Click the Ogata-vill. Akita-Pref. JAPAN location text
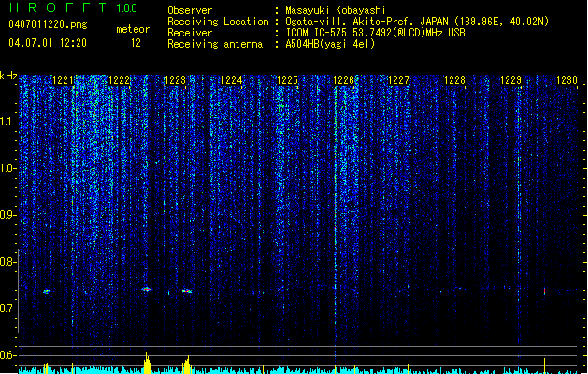This screenshot has height=374, width=588. [x=417, y=22]
